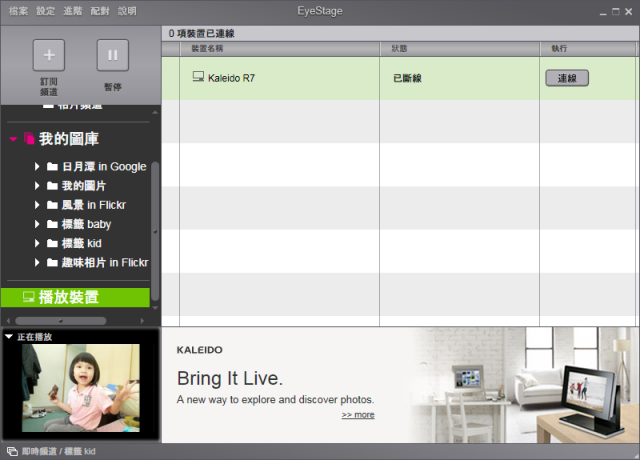This screenshot has height=460, width=640.
Task: Click the sidebar vertical scrollbar thumb
Action: tap(155, 231)
